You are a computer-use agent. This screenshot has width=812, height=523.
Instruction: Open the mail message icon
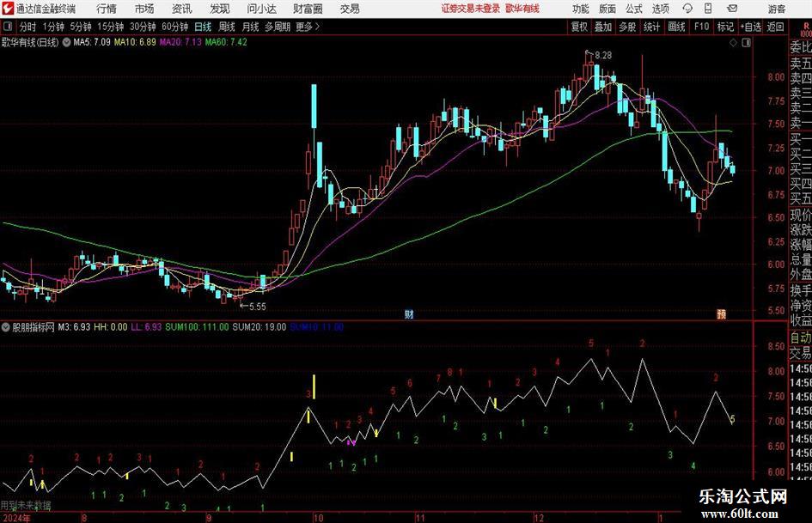(x=732, y=9)
